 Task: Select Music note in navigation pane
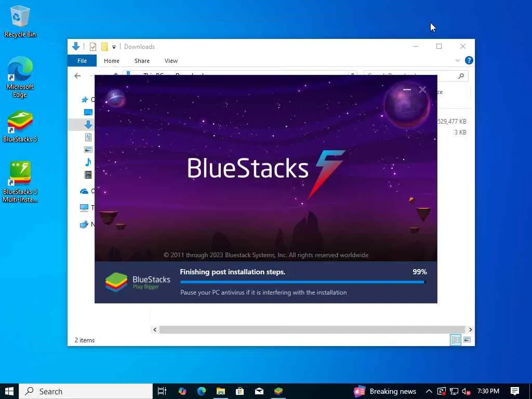click(88, 162)
